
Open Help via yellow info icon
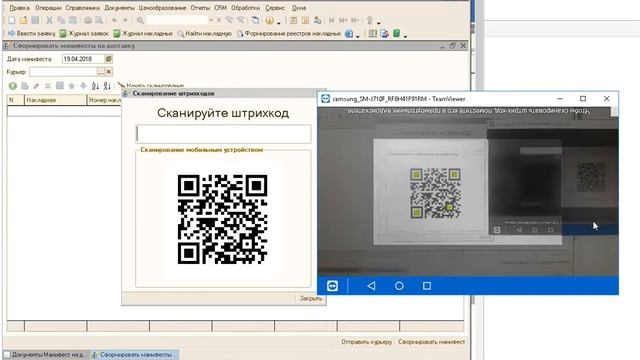(x=269, y=20)
